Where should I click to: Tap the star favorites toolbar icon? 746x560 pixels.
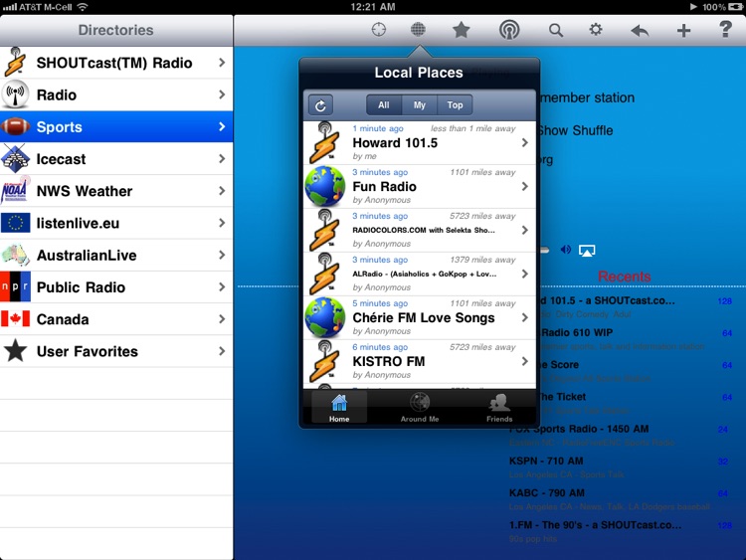[461, 30]
